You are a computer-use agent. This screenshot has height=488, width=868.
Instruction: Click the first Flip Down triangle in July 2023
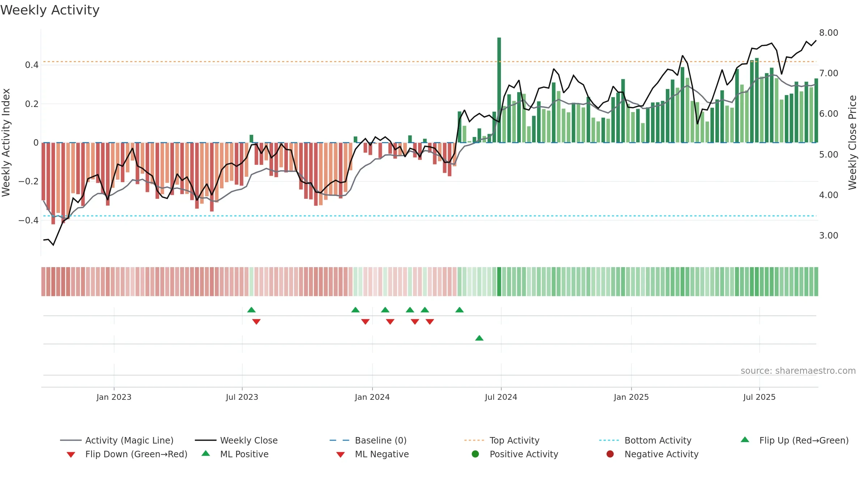(256, 321)
